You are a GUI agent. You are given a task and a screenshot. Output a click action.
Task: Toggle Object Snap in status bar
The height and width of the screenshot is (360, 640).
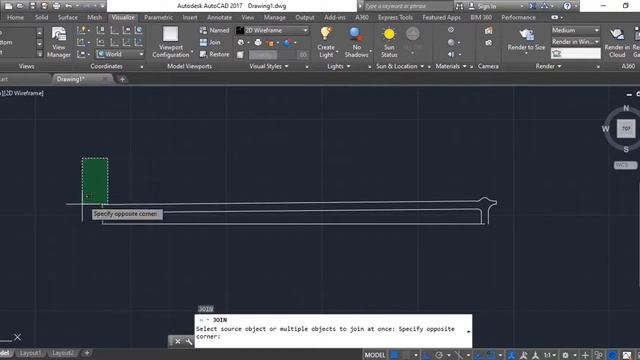click(491, 355)
